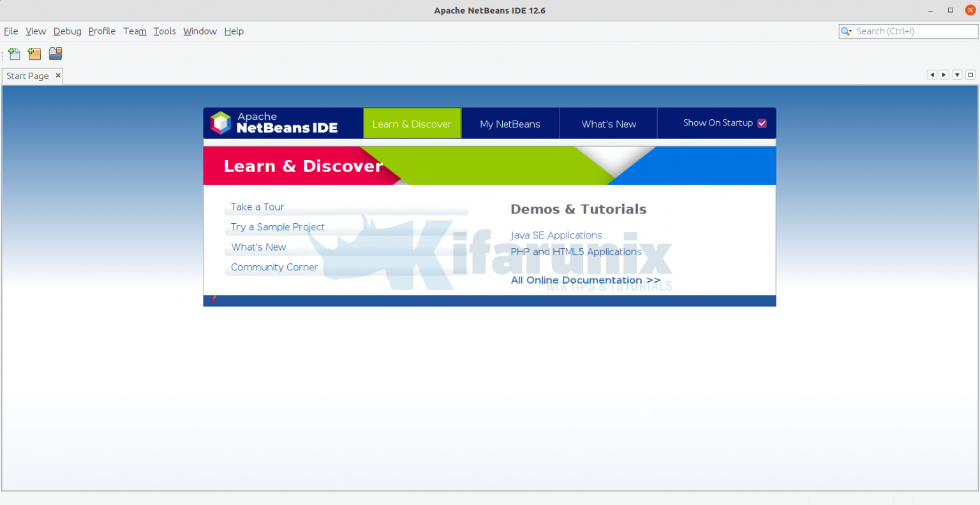Image resolution: width=980 pixels, height=505 pixels.
Task: Maximize the editor window with square button
Action: click(x=970, y=75)
